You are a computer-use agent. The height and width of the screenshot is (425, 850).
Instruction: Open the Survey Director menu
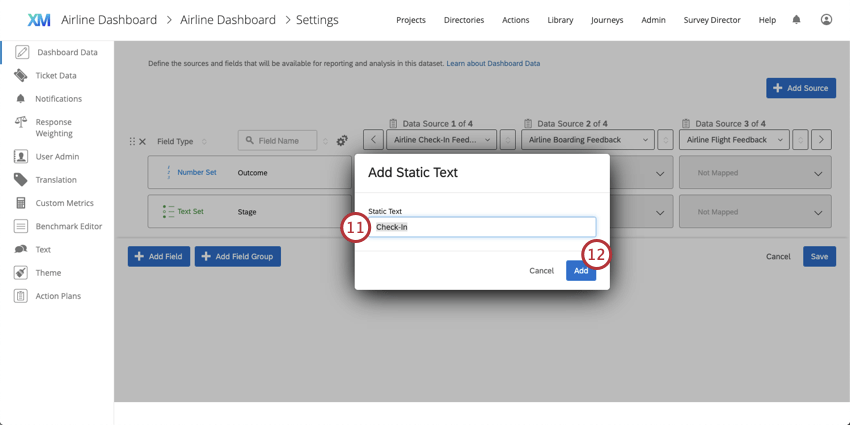[x=712, y=20]
